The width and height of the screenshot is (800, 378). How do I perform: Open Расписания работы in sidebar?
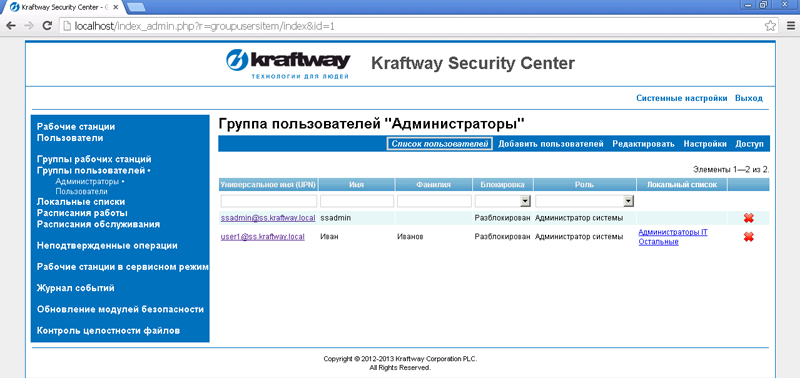click(82, 213)
